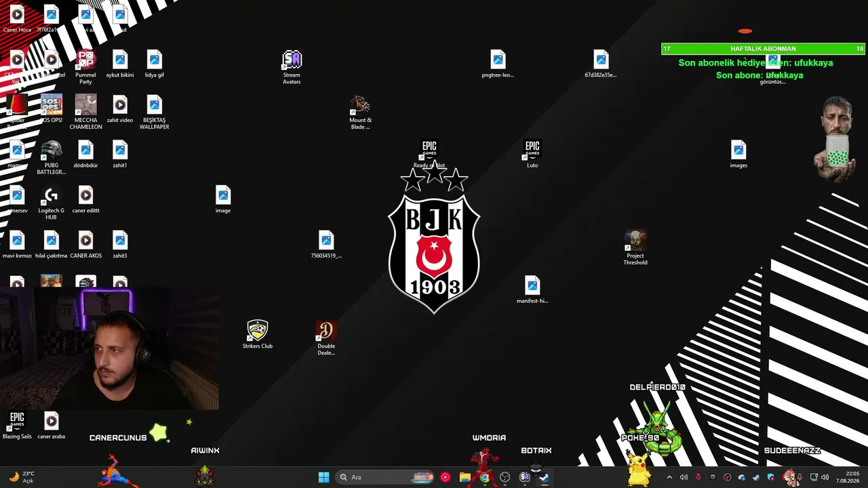The height and width of the screenshot is (488, 868).
Task: Open Windows Security shield in tray
Action: click(x=771, y=477)
